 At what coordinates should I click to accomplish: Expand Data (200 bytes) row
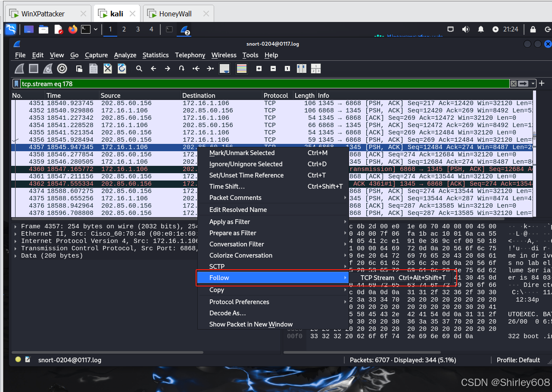(16, 256)
